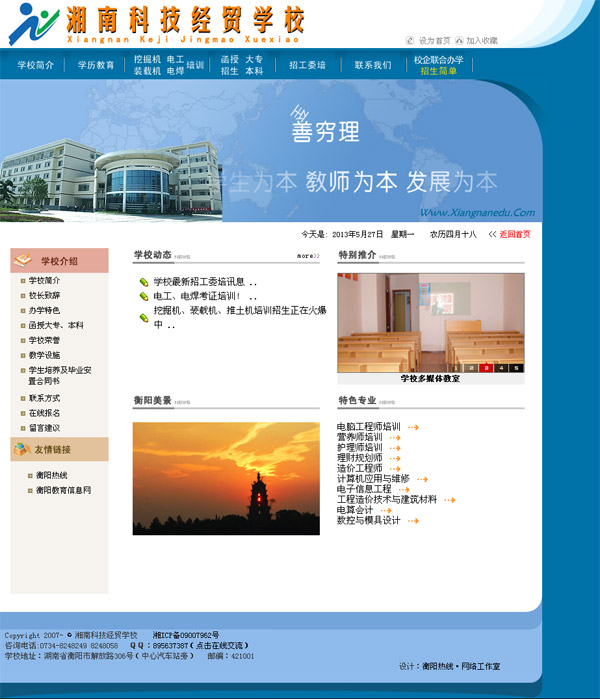
Task: Open the 联系我们 navigation menu item
Action: click(372, 65)
